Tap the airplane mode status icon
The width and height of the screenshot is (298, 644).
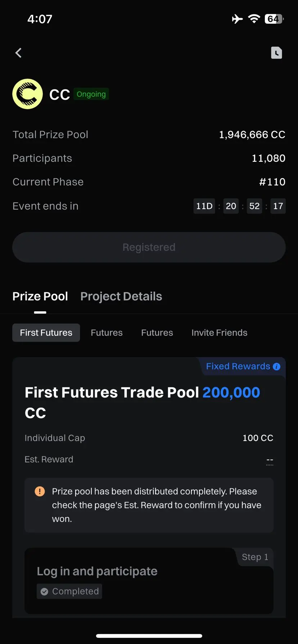pos(237,19)
